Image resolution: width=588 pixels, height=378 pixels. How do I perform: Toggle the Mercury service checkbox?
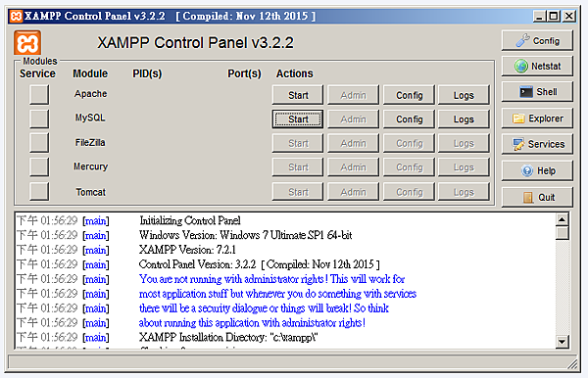pos(39,166)
